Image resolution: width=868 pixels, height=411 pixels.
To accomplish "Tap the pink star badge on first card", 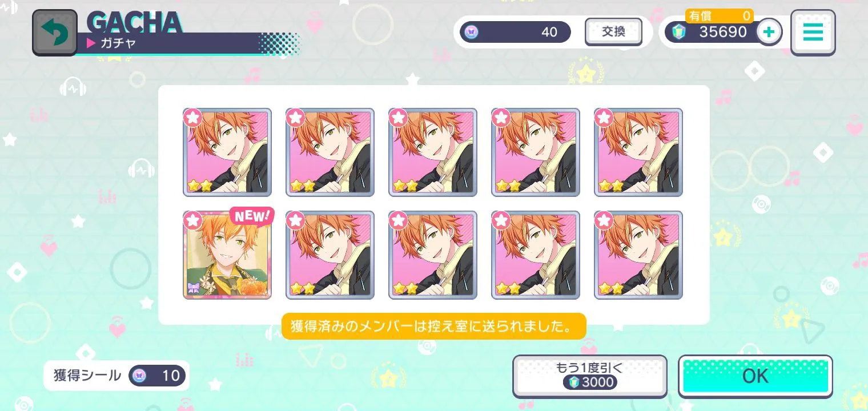I will pos(192,117).
